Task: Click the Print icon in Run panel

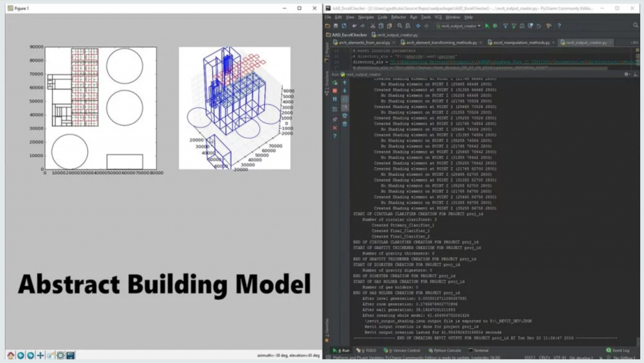Action: click(x=345, y=115)
